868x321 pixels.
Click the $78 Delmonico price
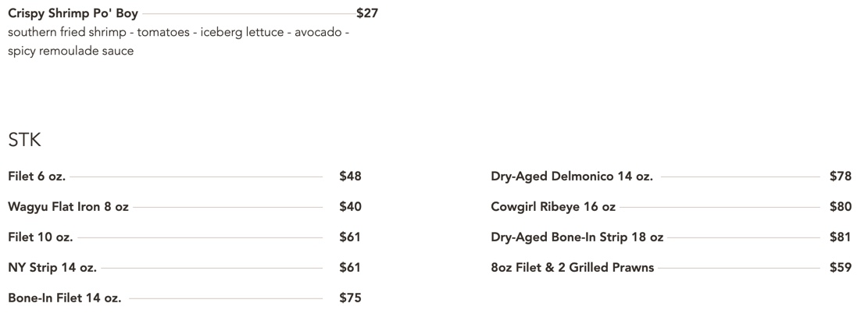click(841, 177)
